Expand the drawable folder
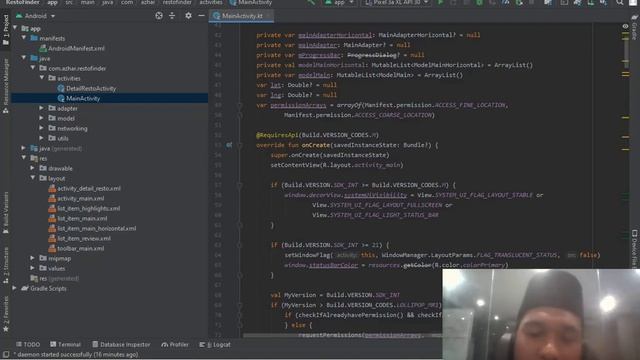Viewport: 640px width, 360px height. (33, 168)
